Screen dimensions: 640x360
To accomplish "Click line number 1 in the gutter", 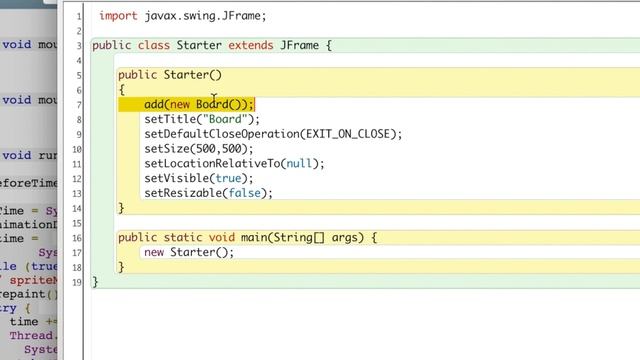I will click(x=79, y=17).
